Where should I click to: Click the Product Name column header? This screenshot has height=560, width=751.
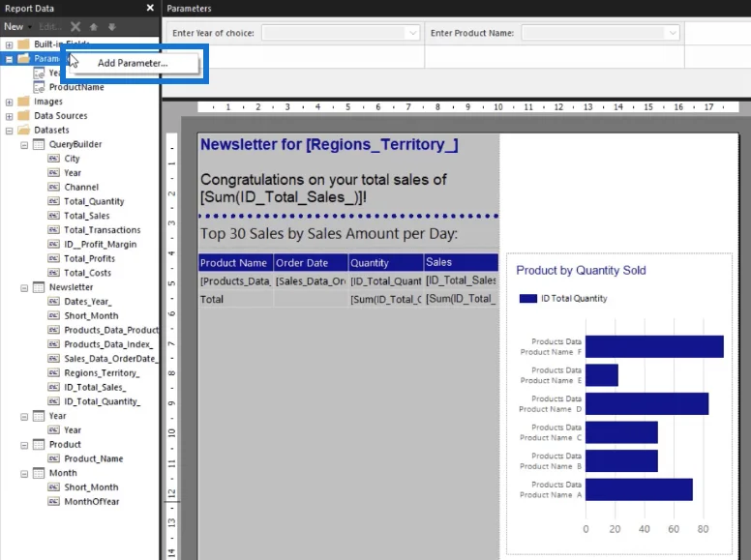pyautogui.click(x=235, y=262)
